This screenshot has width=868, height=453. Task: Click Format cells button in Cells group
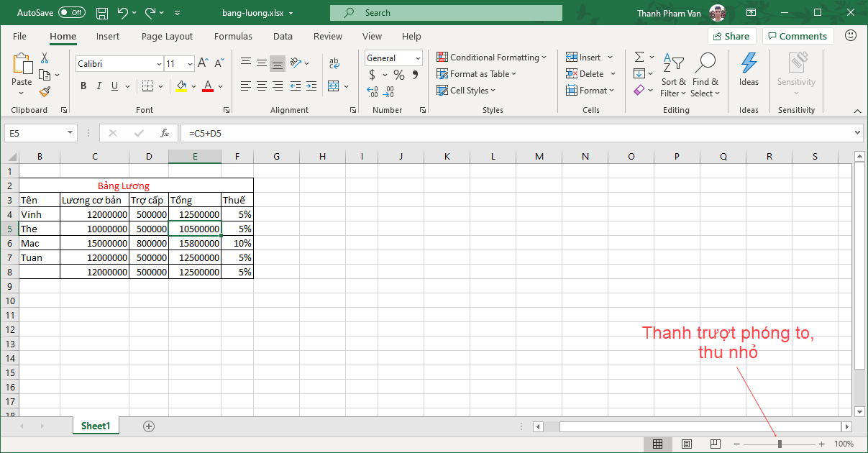(x=590, y=90)
